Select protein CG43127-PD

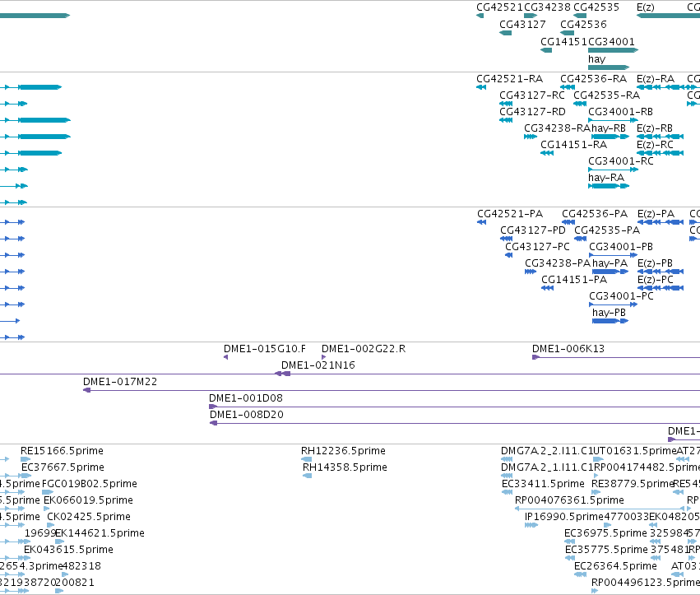(533, 230)
